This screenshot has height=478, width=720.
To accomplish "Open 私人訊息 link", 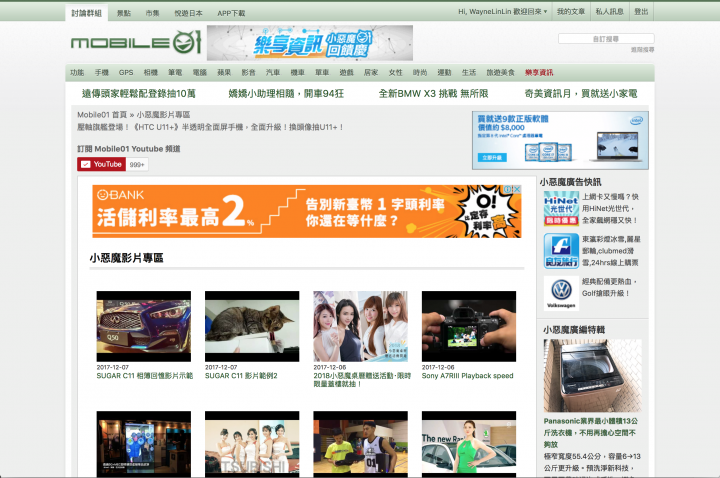I will click(609, 11).
